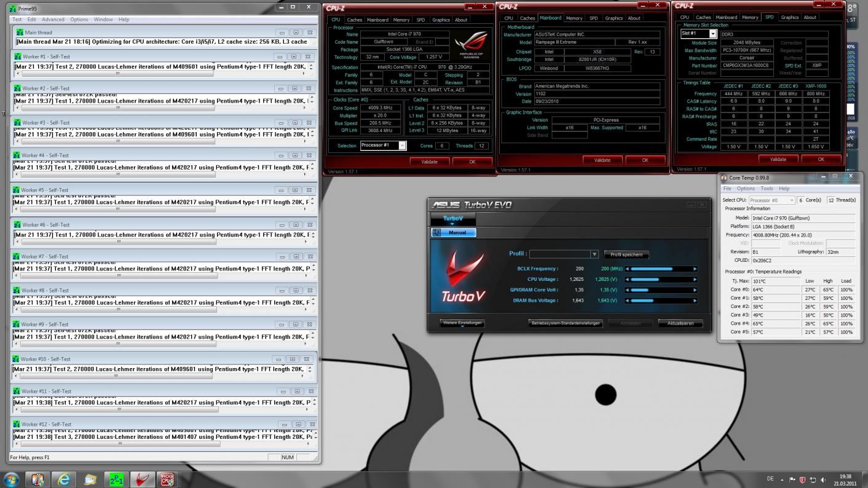Click the Rampage III Extreme model field
The width and height of the screenshot is (868, 488).
pos(574,42)
